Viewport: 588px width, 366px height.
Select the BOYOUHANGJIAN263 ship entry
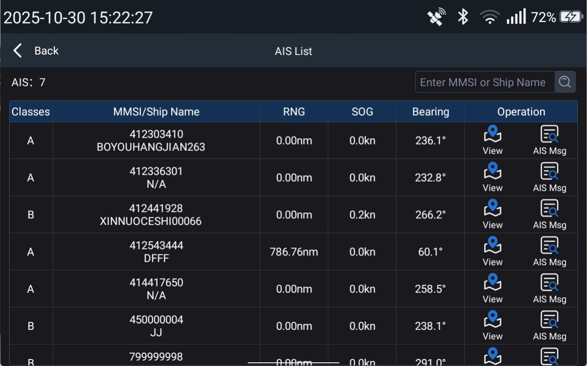click(151, 147)
